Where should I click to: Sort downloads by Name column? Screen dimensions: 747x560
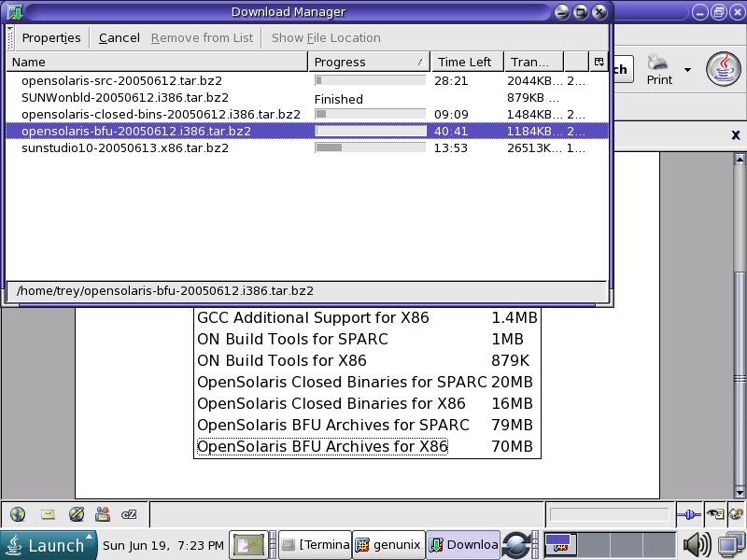[x=157, y=62]
